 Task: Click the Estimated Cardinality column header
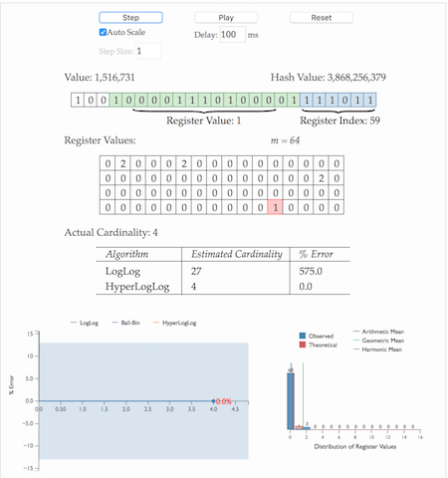tap(237, 254)
